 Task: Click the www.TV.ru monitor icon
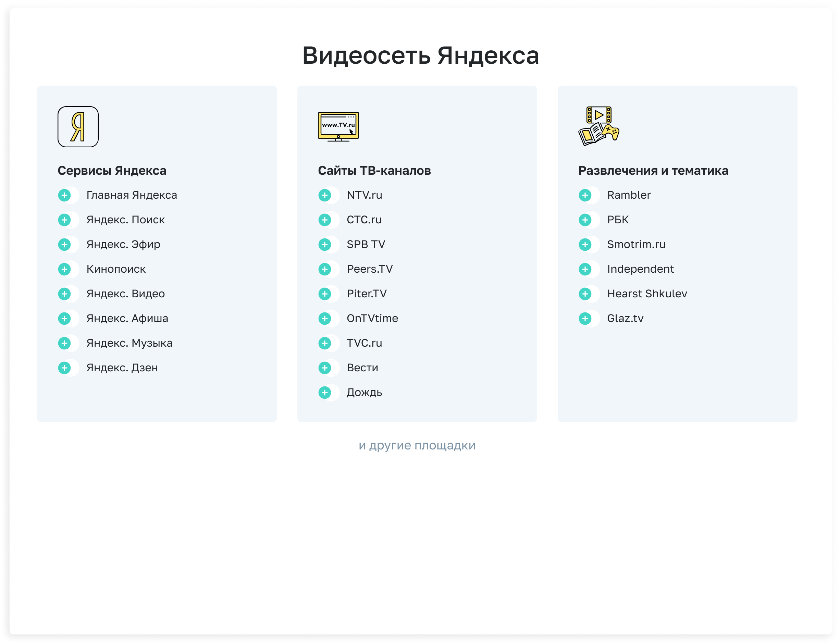pos(338,126)
